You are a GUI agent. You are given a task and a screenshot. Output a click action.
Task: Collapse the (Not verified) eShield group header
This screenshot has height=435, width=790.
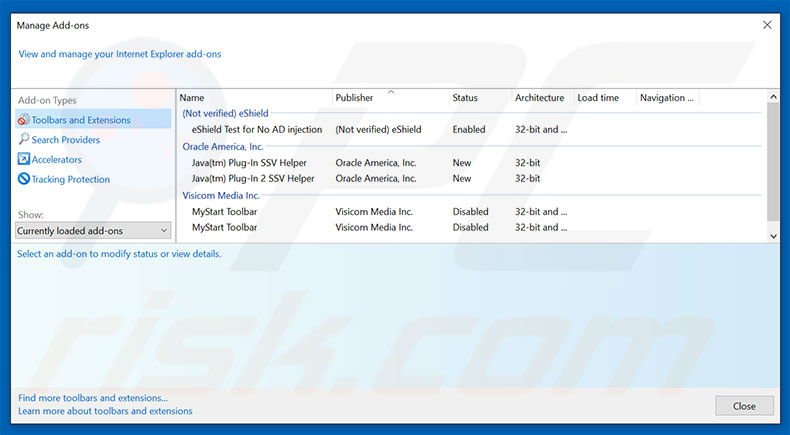pos(225,113)
